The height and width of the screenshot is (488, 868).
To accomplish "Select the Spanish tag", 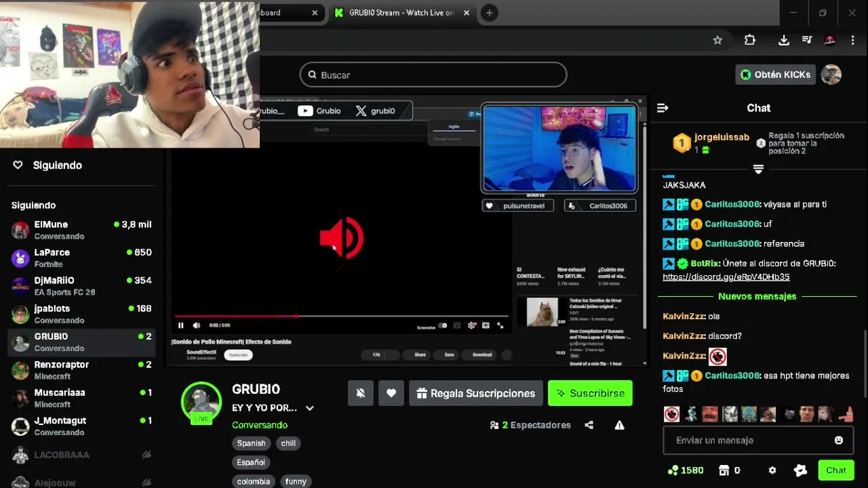I will click(x=251, y=443).
